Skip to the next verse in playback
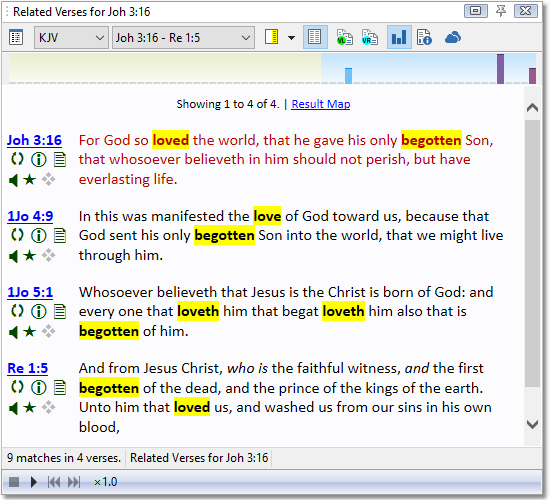The image size is (550, 502). [x=74, y=482]
